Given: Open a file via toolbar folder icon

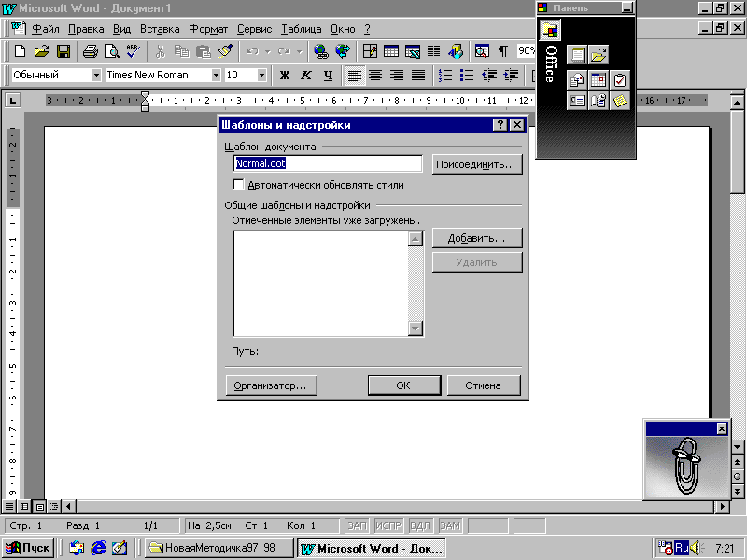Looking at the screenshot, I should pyautogui.click(x=41, y=51).
